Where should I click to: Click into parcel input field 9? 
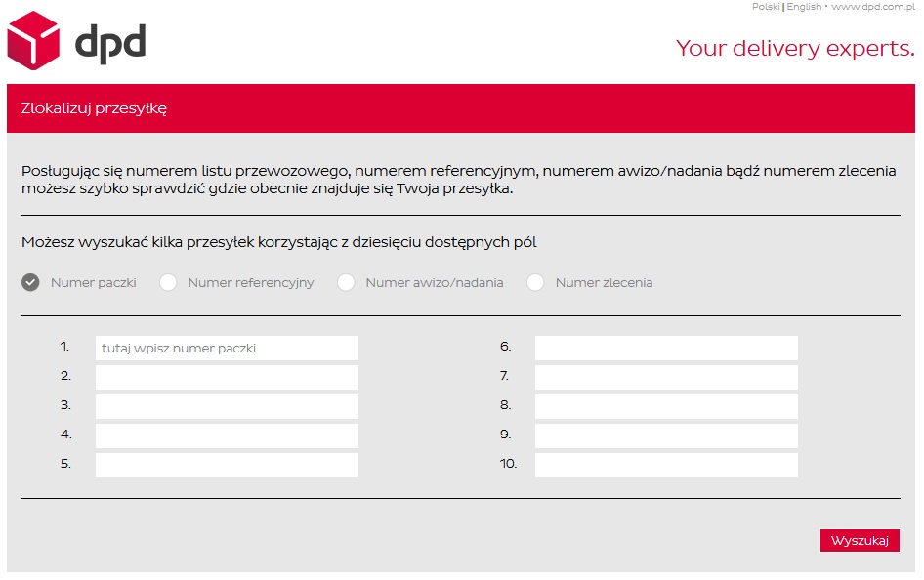click(666, 435)
